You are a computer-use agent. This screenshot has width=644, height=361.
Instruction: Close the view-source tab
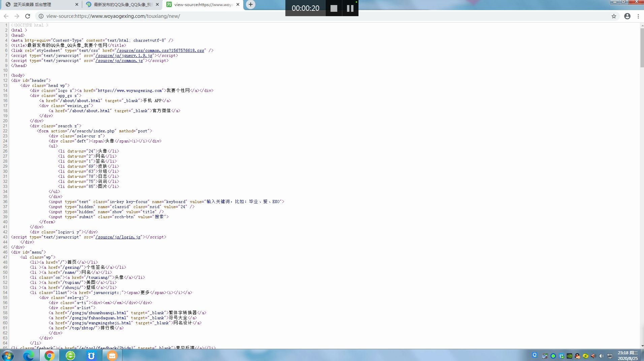pyautogui.click(x=238, y=5)
